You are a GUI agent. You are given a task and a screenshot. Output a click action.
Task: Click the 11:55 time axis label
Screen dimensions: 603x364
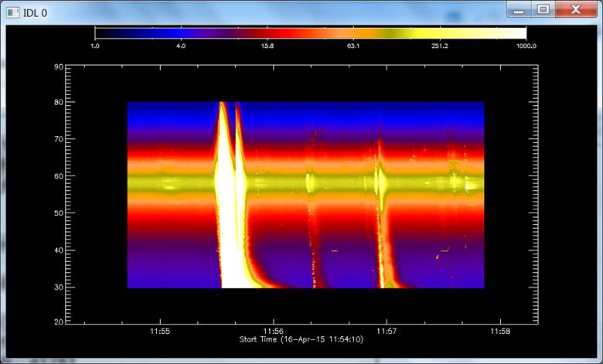click(160, 331)
